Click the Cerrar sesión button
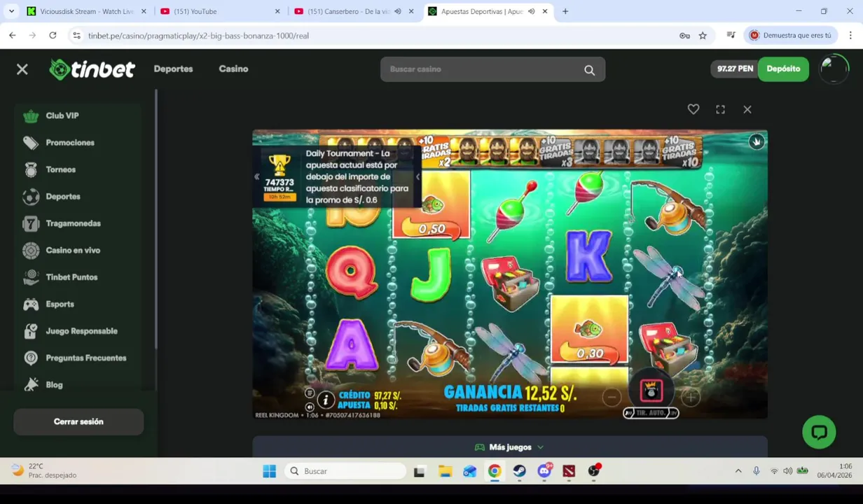 pyautogui.click(x=78, y=422)
